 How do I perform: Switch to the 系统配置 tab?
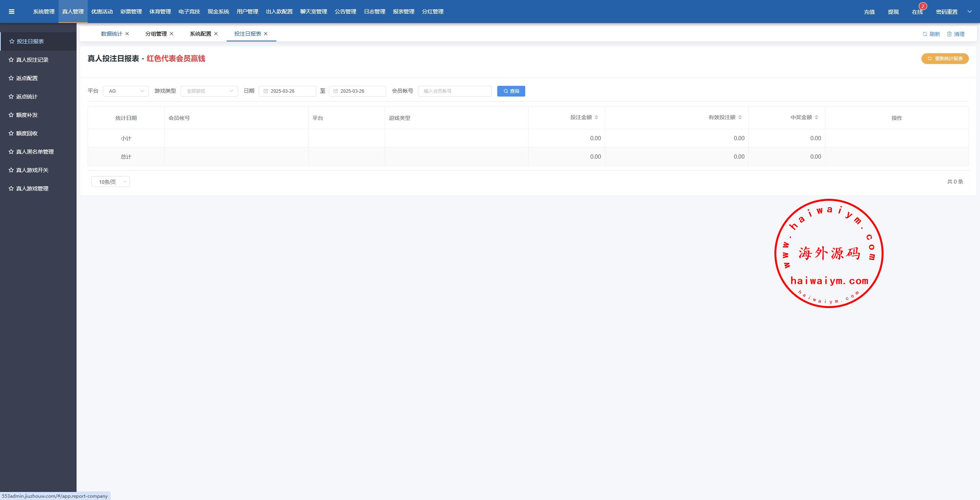[x=200, y=34]
